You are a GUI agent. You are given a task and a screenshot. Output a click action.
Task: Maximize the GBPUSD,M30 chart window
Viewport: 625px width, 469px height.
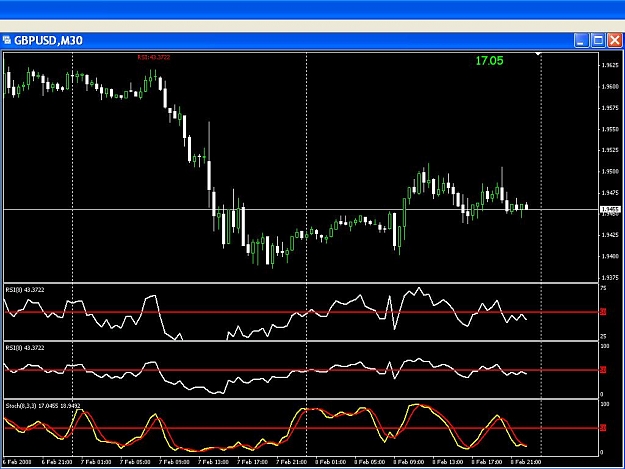coord(598,41)
